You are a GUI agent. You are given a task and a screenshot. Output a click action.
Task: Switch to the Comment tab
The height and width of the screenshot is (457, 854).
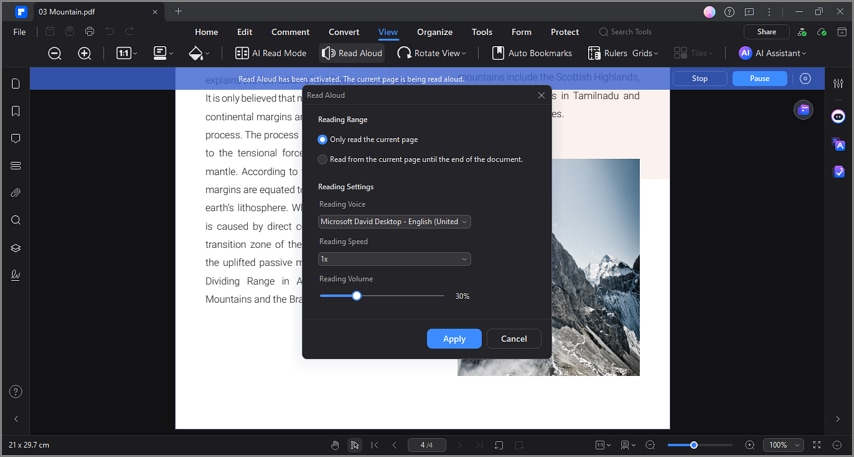290,32
